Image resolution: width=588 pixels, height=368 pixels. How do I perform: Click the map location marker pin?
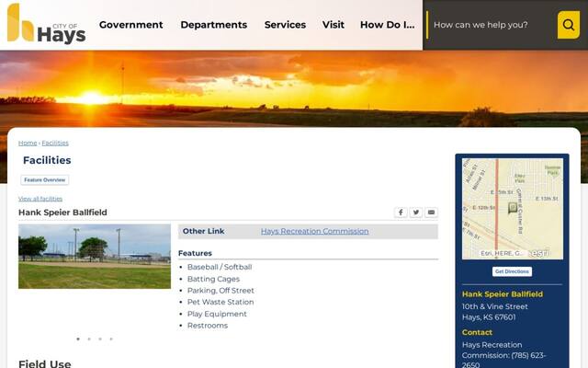click(x=513, y=208)
